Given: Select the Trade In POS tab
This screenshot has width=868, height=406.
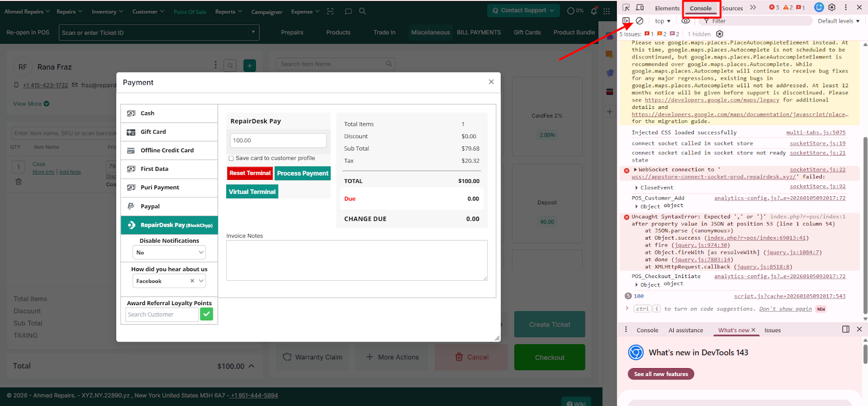Looking at the screenshot, I should tap(385, 33).
